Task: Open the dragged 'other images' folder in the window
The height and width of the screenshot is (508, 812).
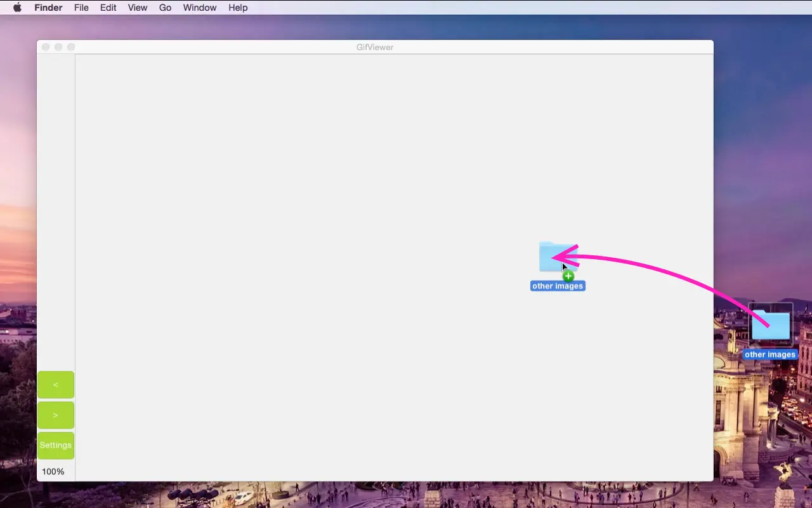Action: [x=558, y=257]
